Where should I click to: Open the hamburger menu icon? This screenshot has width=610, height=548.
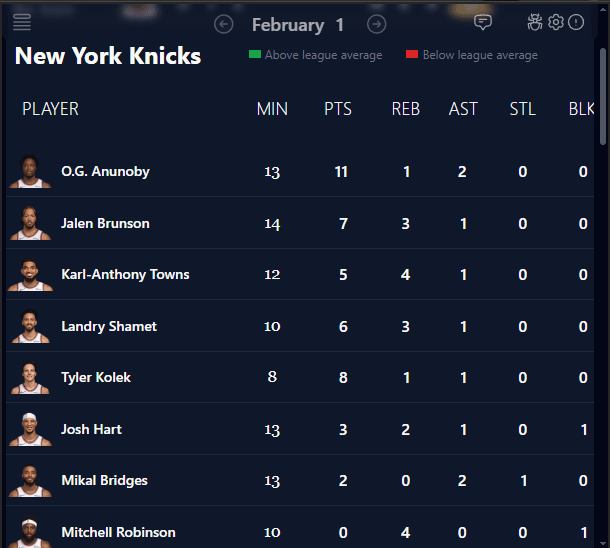pos(22,22)
